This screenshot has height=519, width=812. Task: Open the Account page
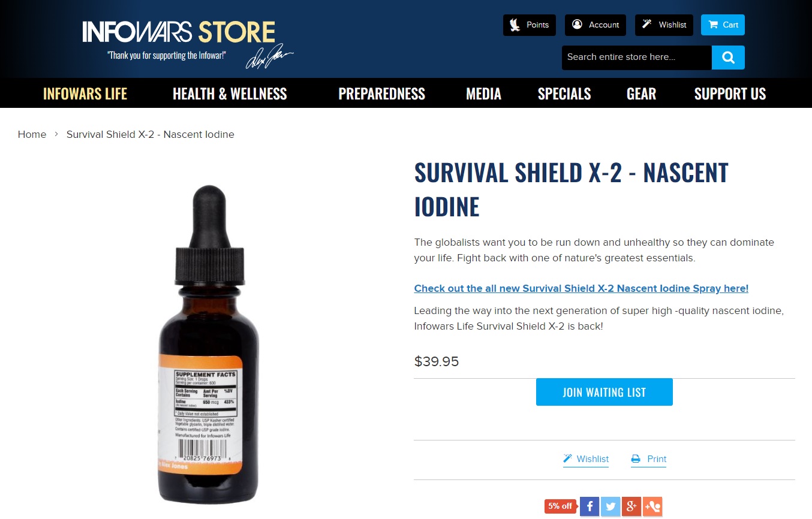click(x=596, y=25)
